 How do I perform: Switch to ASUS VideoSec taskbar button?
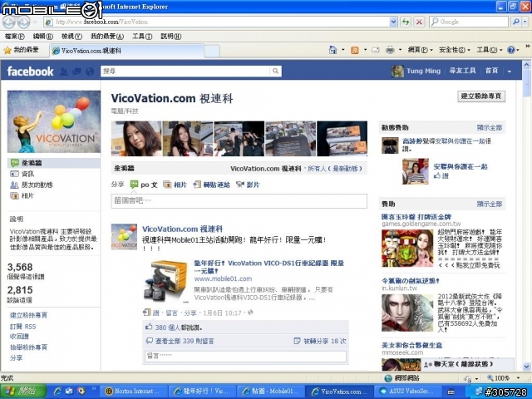pyautogui.click(x=408, y=392)
